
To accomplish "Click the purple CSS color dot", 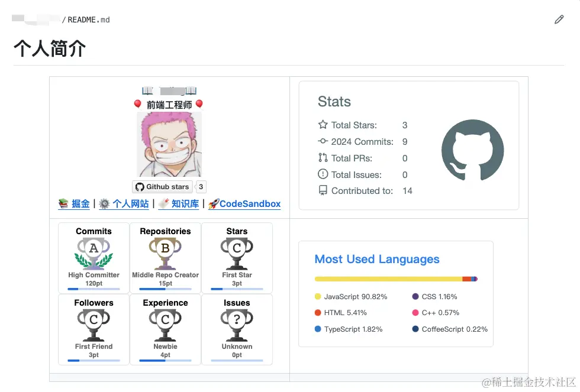I will point(415,296).
